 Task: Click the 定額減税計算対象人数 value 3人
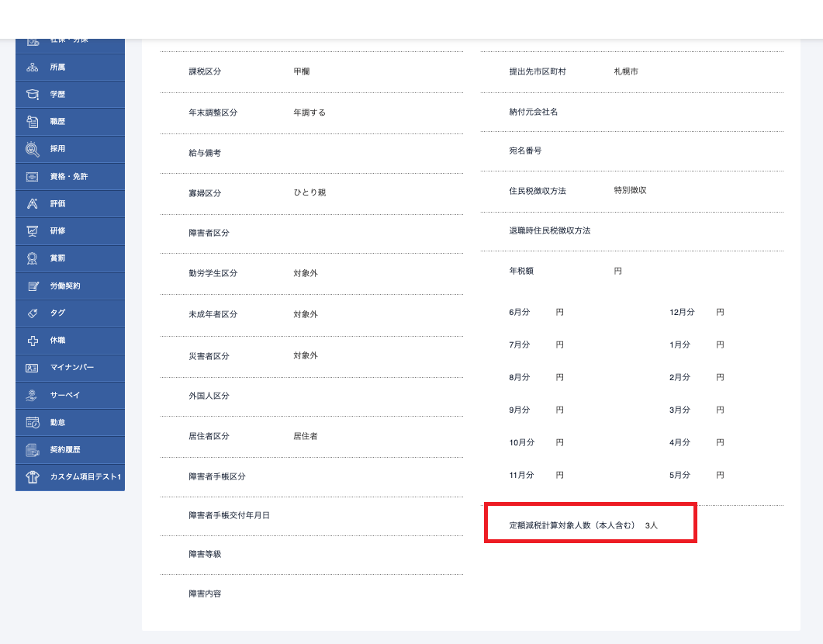[651, 525]
